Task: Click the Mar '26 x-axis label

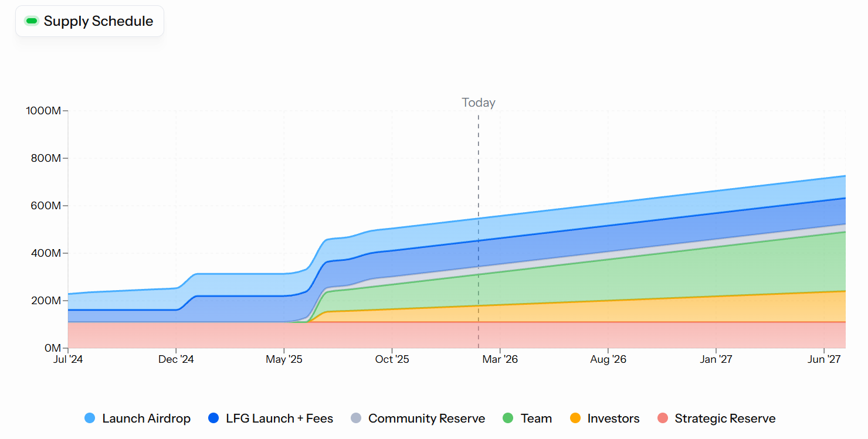Action: pyautogui.click(x=500, y=359)
